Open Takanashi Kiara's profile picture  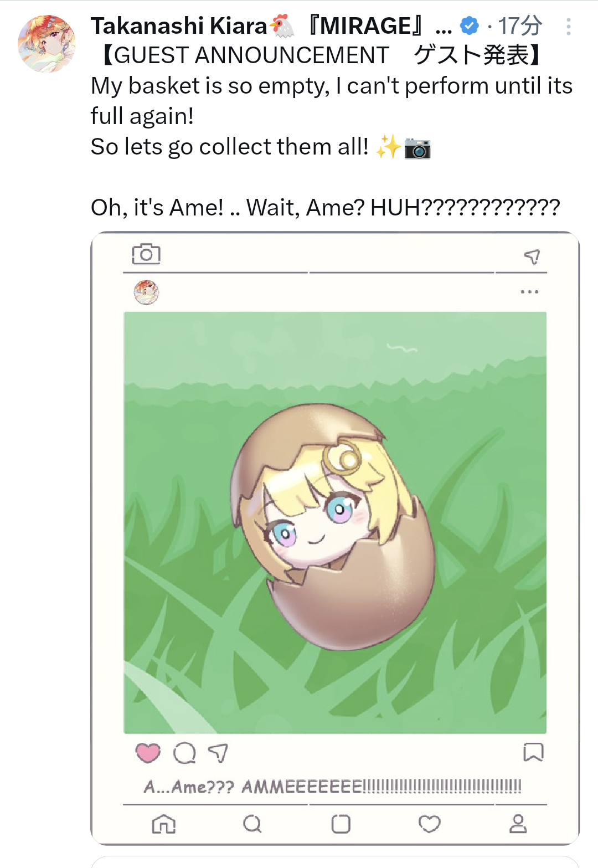coord(47,44)
